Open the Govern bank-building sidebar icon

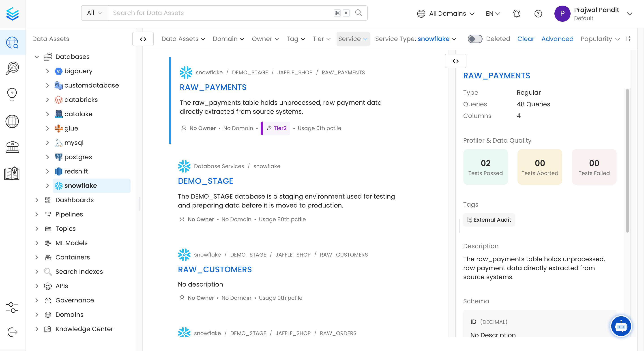(12, 147)
